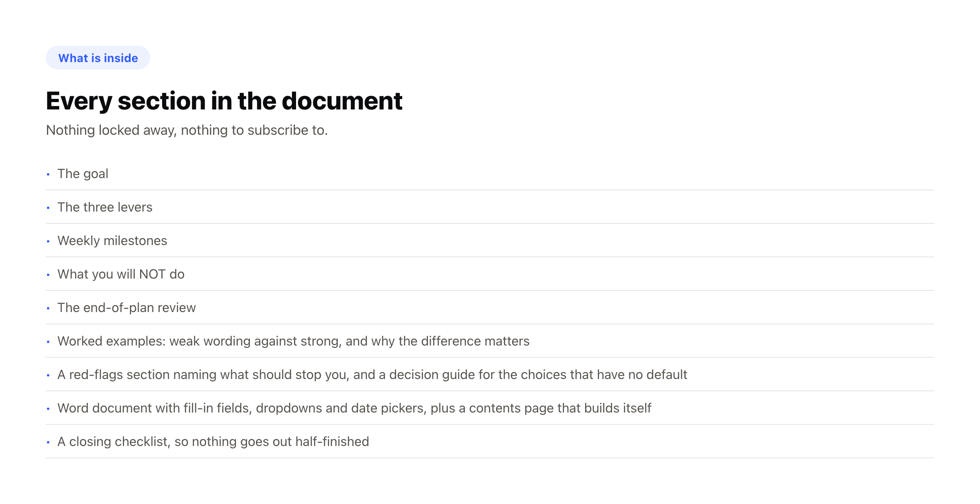This screenshot has width=980, height=504.
Task: Select 'What you will NOT do' item
Action: pyautogui.click(x=490, y=274)
